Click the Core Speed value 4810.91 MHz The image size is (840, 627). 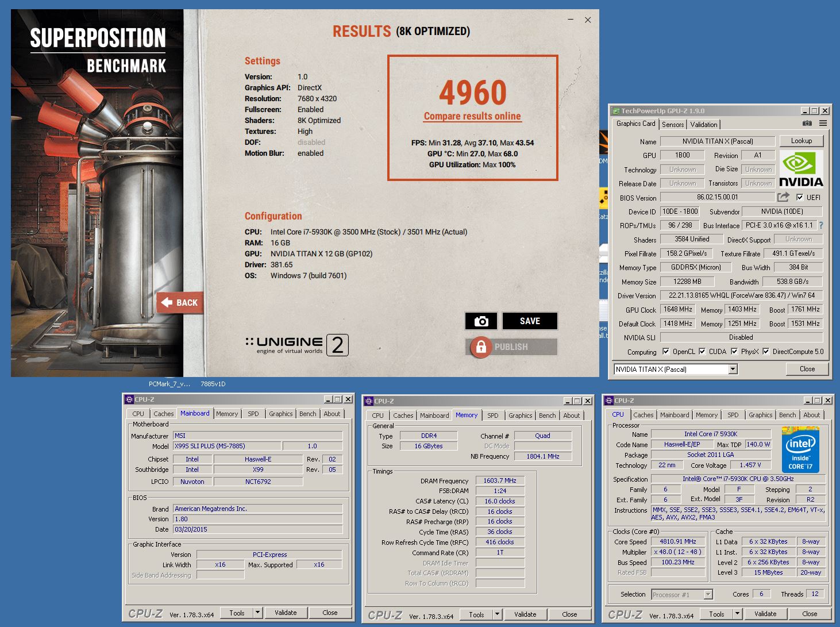point(678,541)
